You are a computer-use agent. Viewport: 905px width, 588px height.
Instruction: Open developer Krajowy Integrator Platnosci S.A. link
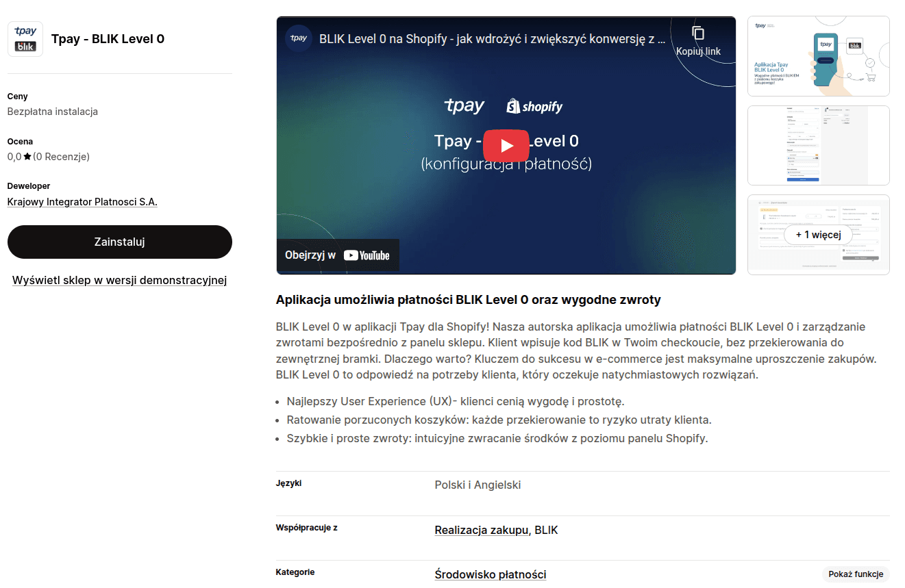click(x=82, y=202)
